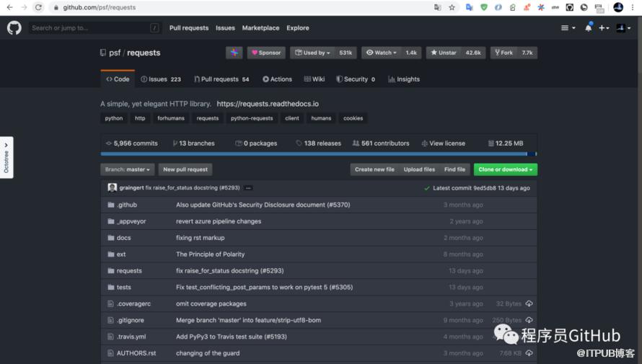Sponsor the requests project
642x364 pixels.
click(x=266, y=53)
